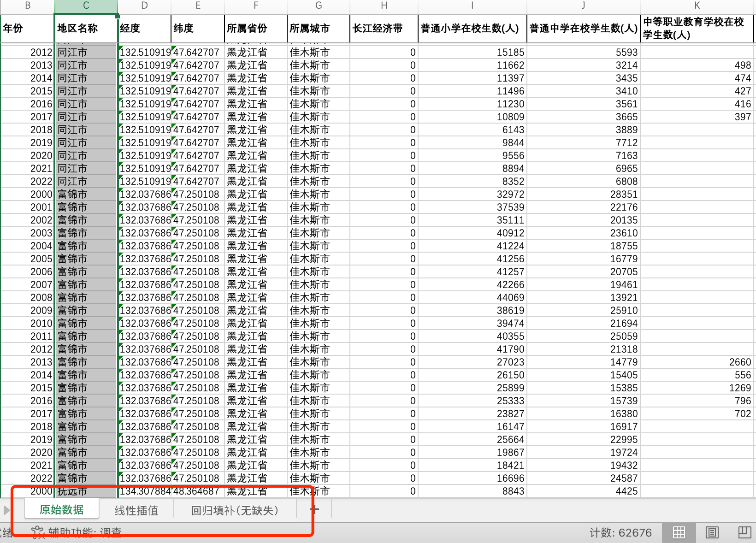Viewport: 756px width, 543px height.
Task: Click primary students cell 44069
Action: [472, 298]
